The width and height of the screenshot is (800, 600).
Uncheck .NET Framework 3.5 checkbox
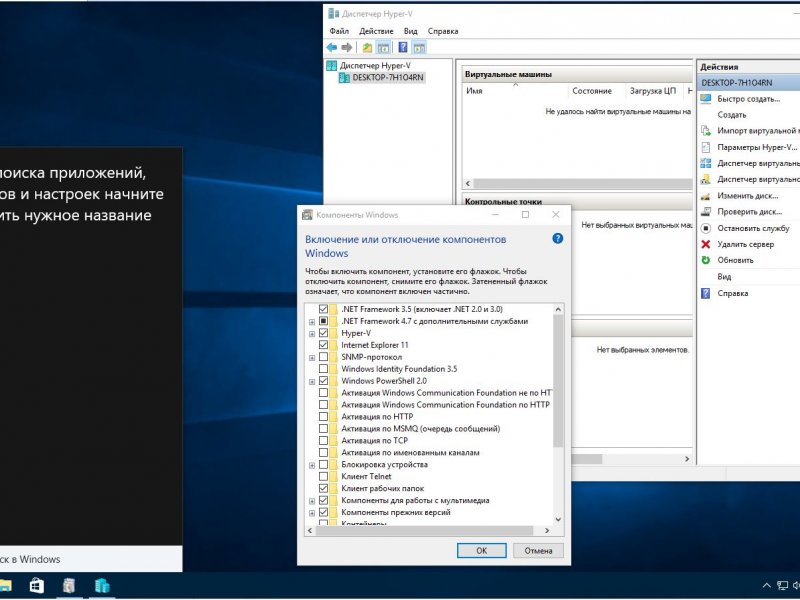[x=323, y=309]
